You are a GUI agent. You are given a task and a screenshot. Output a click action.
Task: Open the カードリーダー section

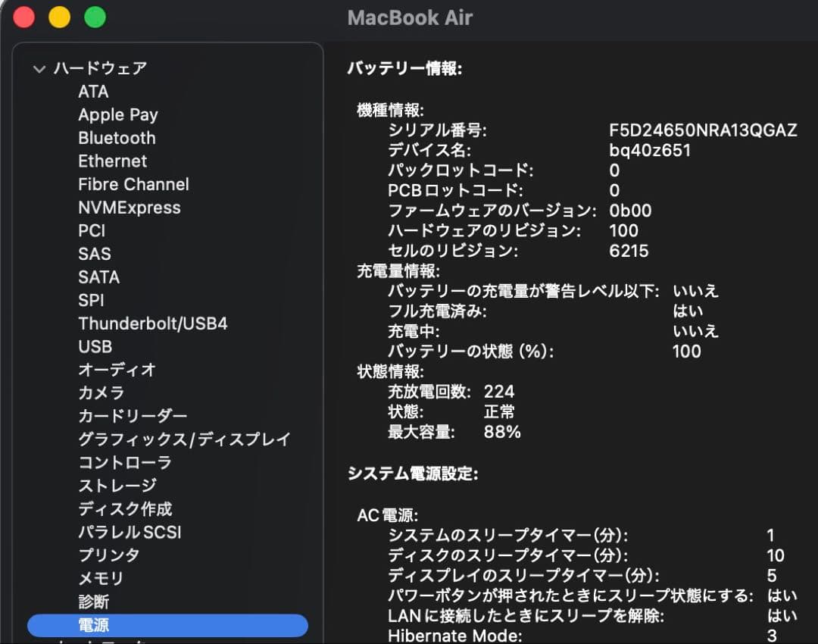tap(133, 416)
